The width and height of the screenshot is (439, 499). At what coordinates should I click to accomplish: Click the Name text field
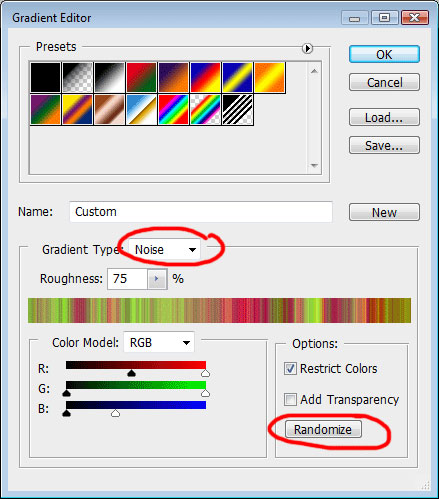[201, 212]
